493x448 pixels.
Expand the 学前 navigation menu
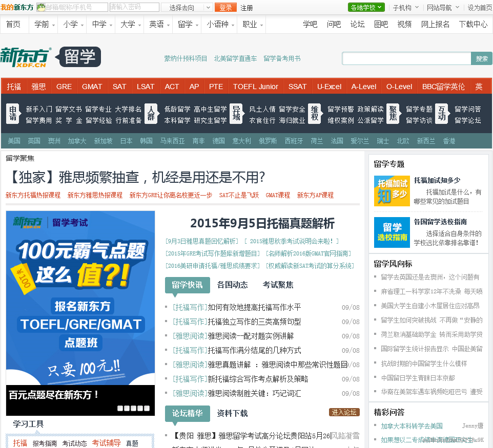pos(45,24)
